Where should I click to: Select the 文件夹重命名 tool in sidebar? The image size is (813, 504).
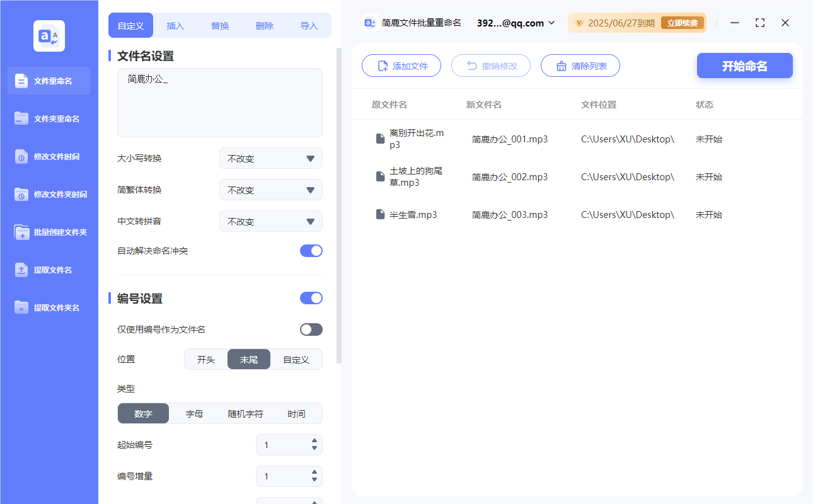(49, 118)
